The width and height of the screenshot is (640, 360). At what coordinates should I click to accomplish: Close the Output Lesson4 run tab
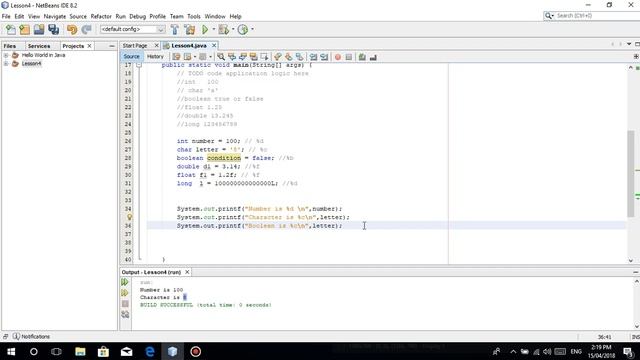coord(187,272)
